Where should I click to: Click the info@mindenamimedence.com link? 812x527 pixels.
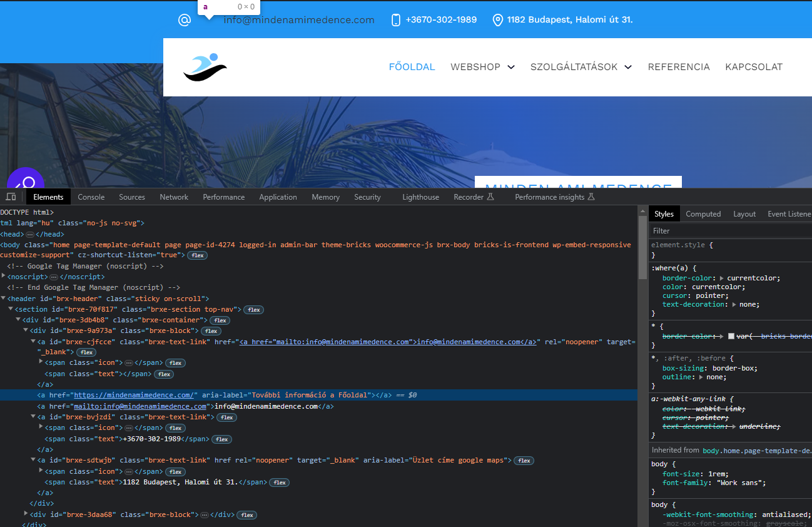[298, 19]
